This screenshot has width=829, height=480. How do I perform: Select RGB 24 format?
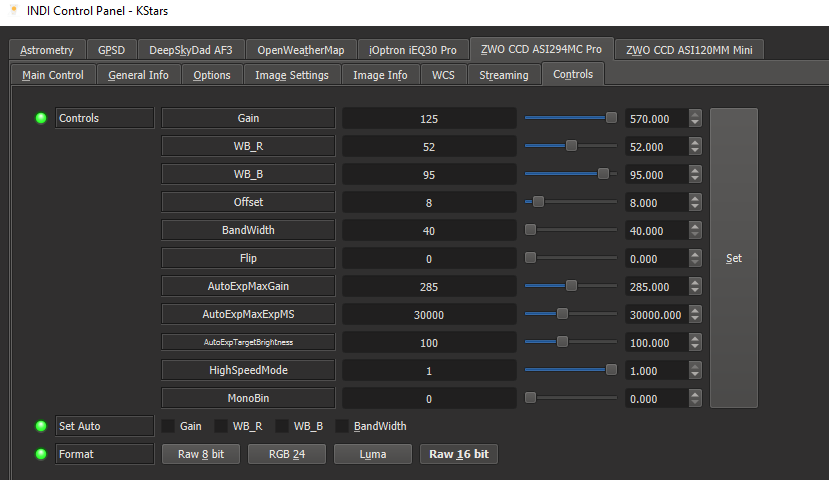tap(287, 454)
